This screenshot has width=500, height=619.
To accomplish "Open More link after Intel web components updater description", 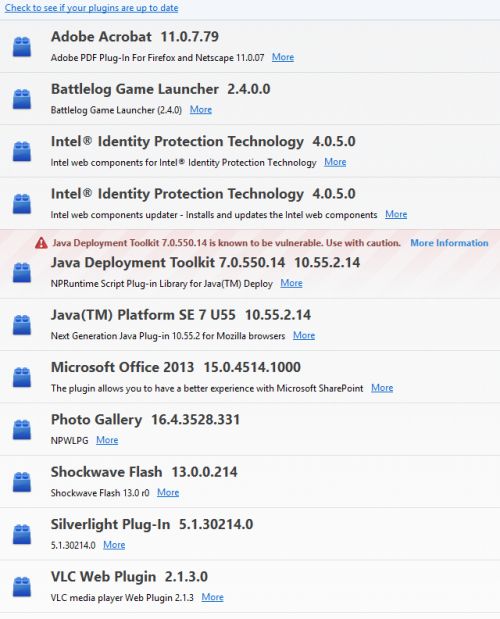I will (x=396, y=214).
